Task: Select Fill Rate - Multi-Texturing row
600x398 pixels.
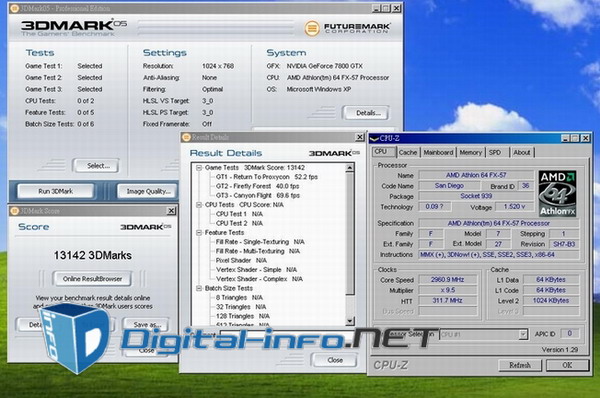Action: 258,251
